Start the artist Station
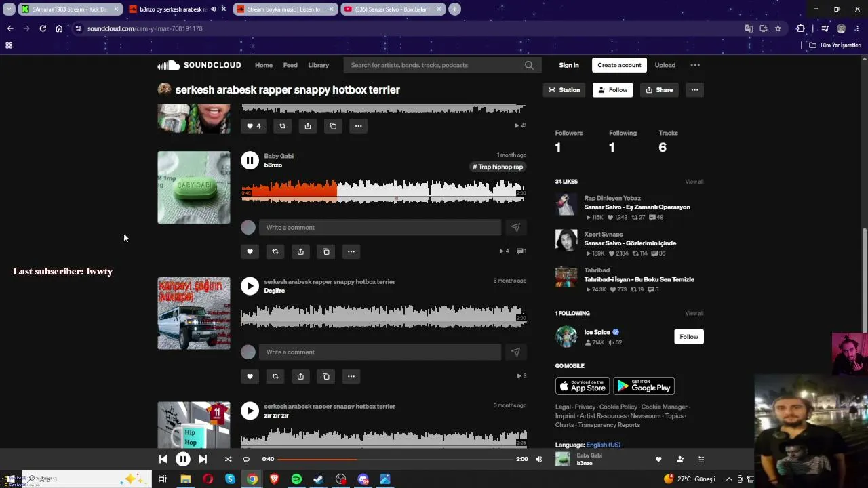This screenshot has height=488, width=868. tap(564, 90)
